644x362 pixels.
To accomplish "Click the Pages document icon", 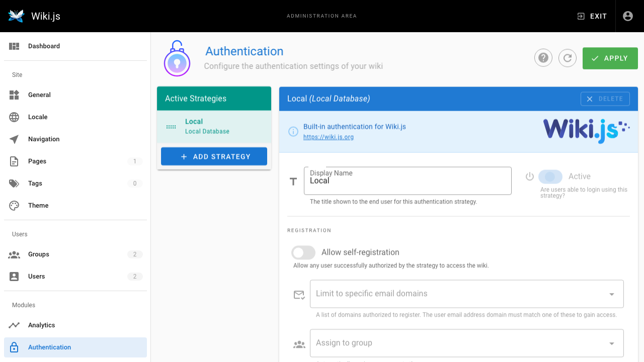I will click(x=14, y=161).
